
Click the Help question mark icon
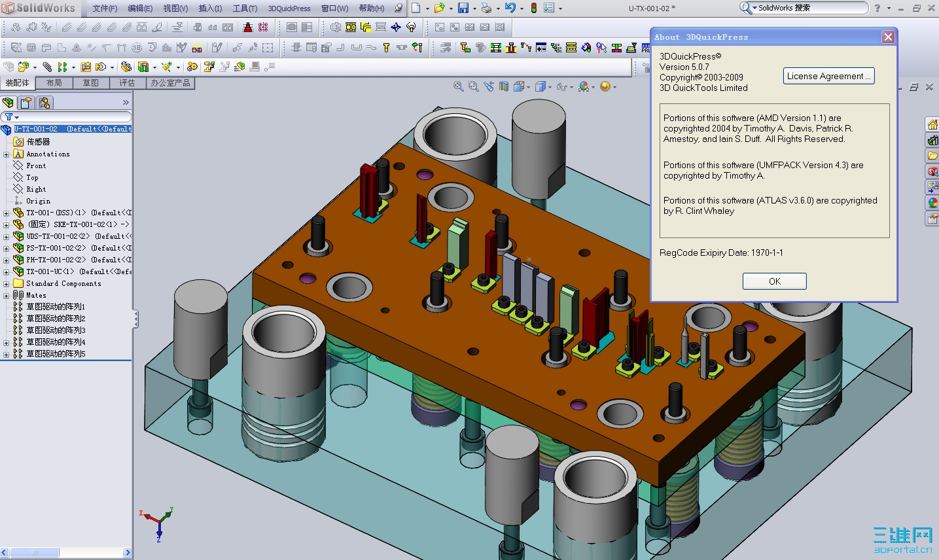click(877, 8)
